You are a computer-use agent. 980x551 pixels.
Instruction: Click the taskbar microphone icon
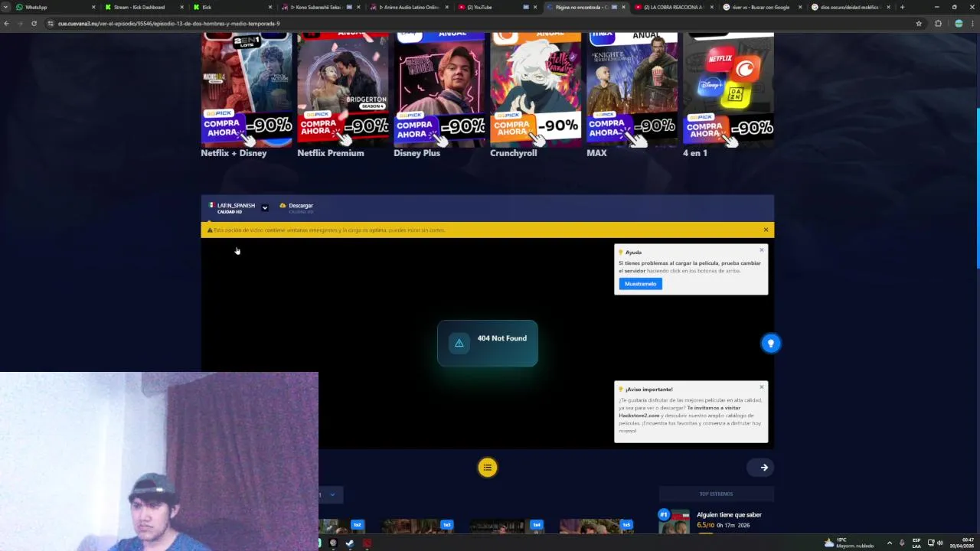point(902,543)
